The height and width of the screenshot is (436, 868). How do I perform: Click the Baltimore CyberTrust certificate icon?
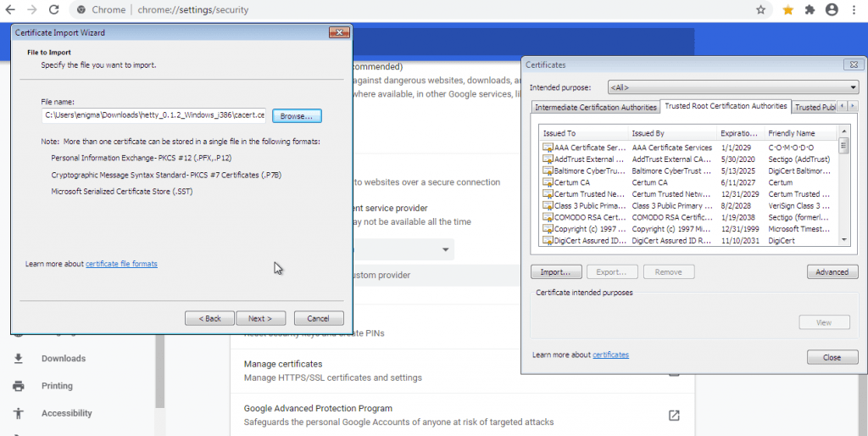(548, 170)
